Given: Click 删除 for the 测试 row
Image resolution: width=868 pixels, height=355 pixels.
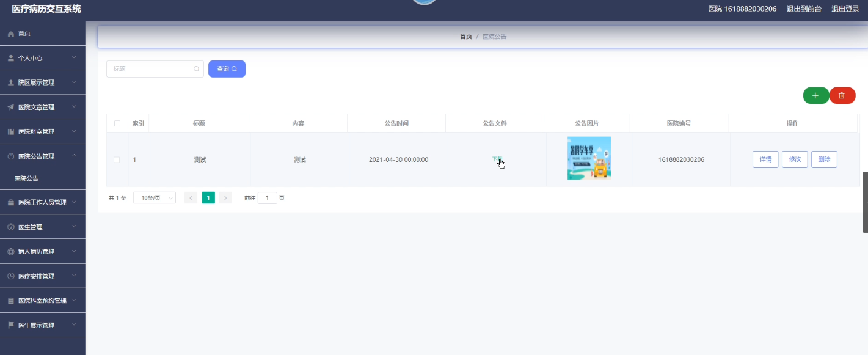Looking at the screenshot, I should [x=824, y=159].
